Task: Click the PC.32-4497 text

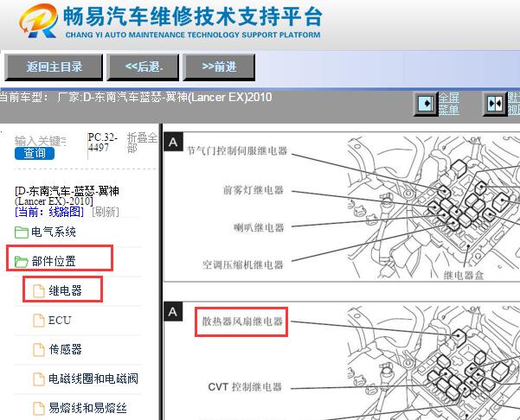Action: [102, 143]
